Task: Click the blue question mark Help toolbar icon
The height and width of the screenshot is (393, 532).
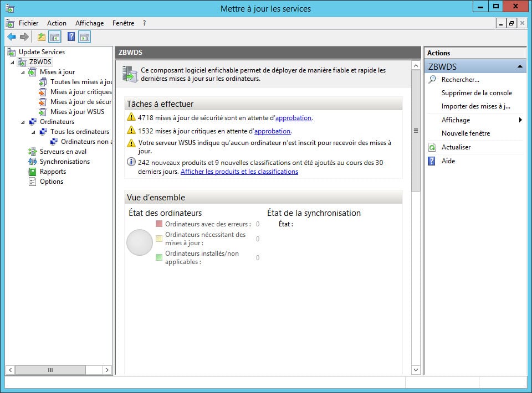Action: (x=71, y=37)
